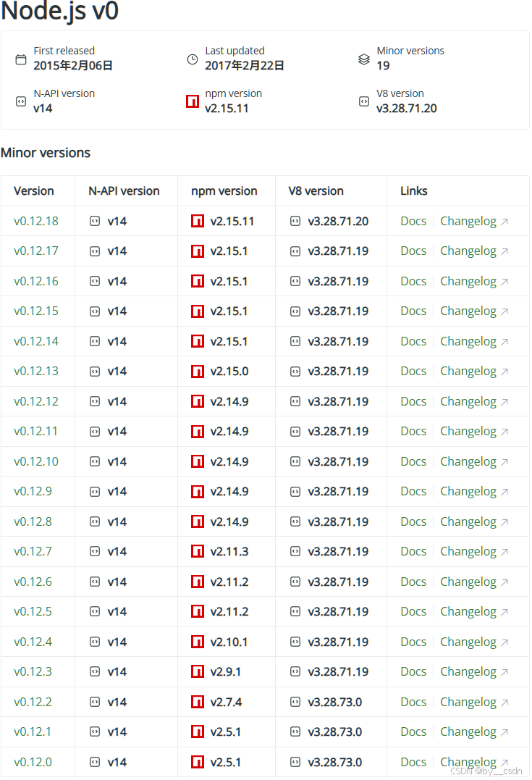Click the npm logo in row v0.12.10
This screenshot has width=532, height=780.
click(x=198, y=461)
